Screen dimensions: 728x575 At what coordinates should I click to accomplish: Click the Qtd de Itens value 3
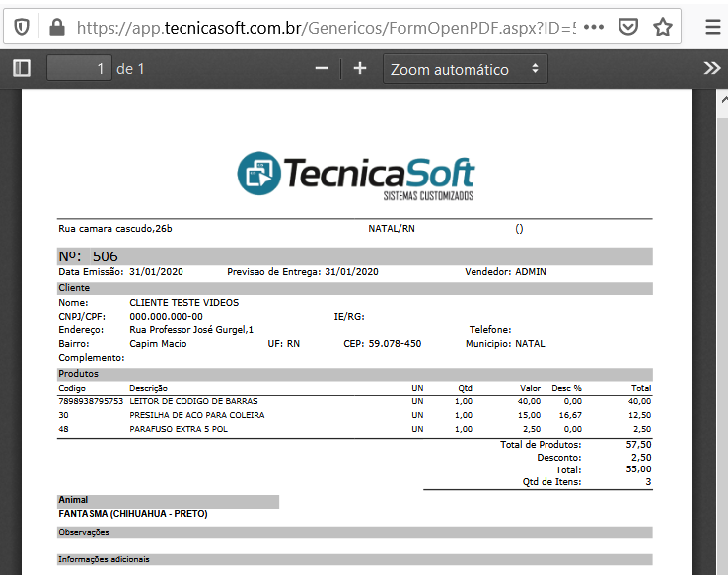point(648,482)
